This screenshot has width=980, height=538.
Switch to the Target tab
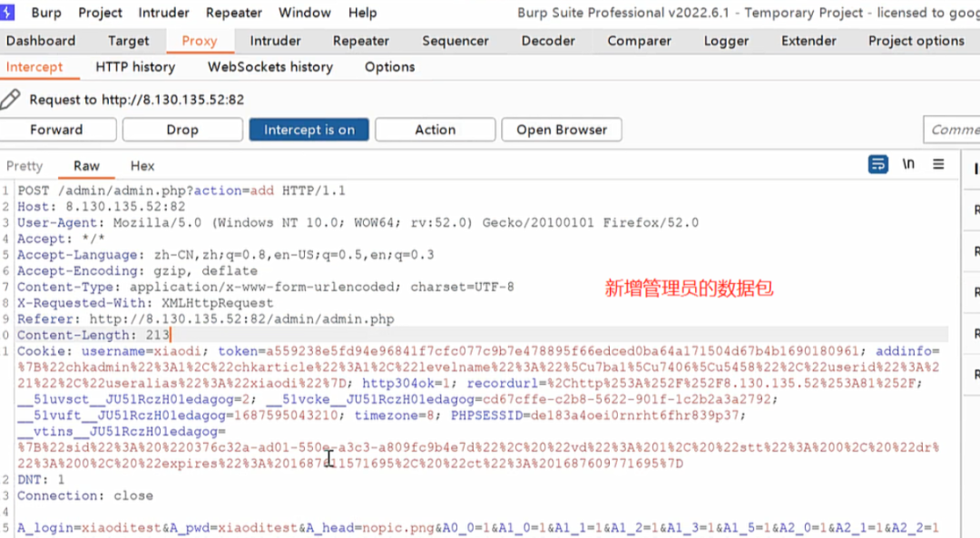(x=128, y=41)
